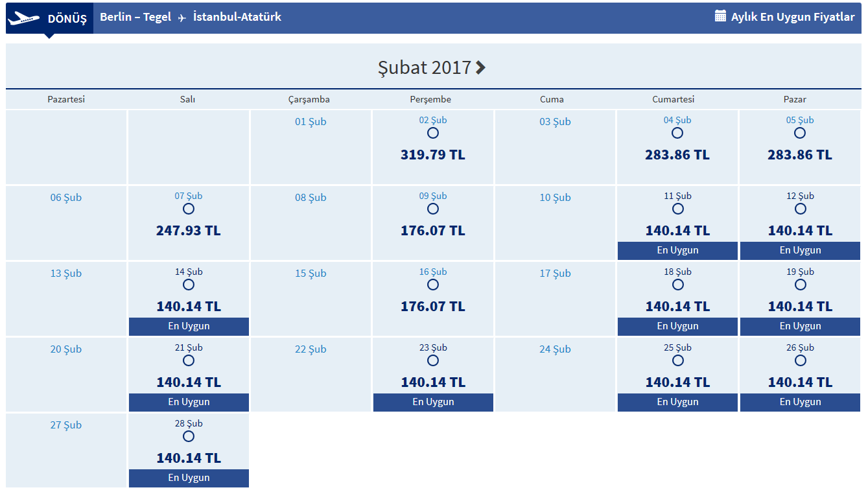The width and height of the screenshot is (868, 503).
Task: Select the 09 Şub radio button
Action: [433, 209]
